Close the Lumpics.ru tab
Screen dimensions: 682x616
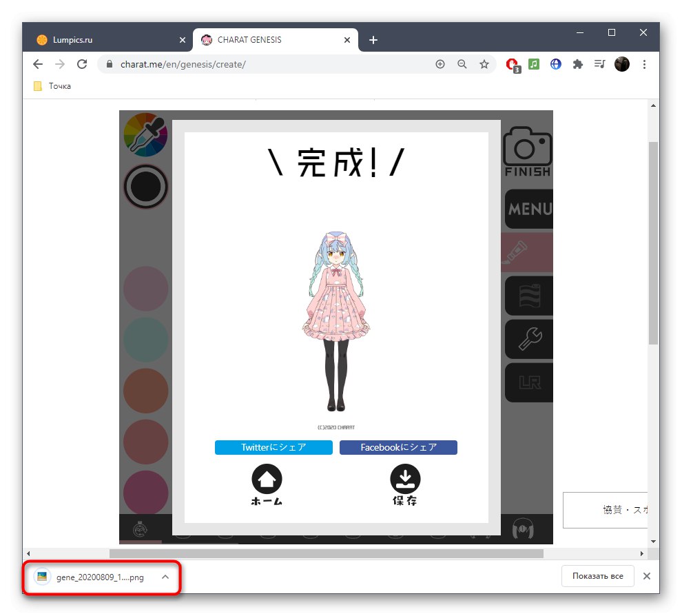[x=183, y=40]
